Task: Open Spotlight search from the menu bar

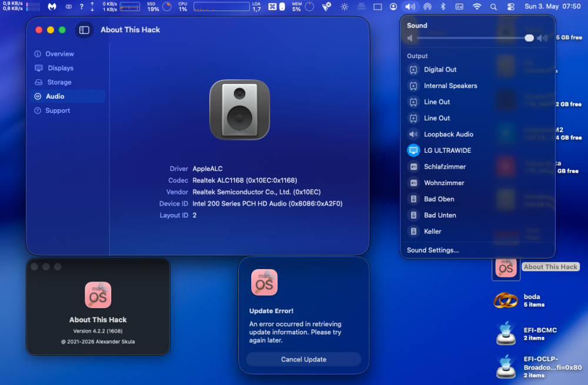Action: tap(493, 6)
